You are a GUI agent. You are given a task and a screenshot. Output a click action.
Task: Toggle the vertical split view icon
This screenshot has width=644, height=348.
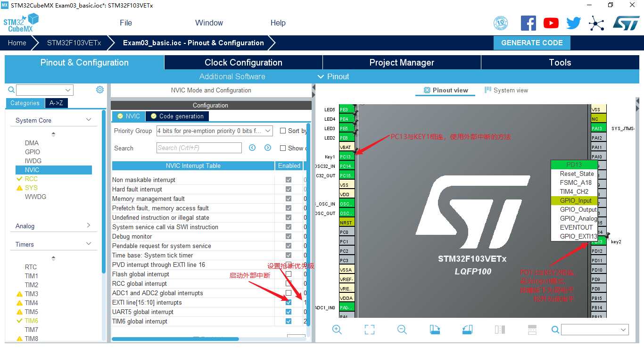500,330
